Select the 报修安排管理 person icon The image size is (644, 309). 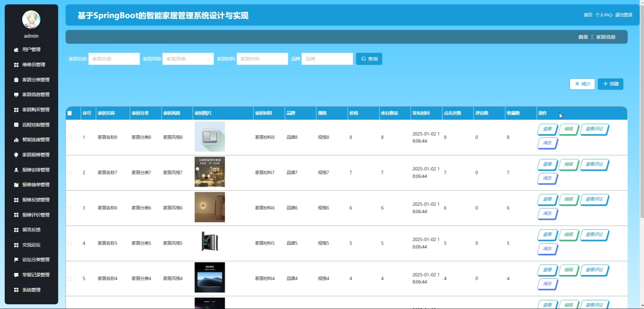(16, 170)
